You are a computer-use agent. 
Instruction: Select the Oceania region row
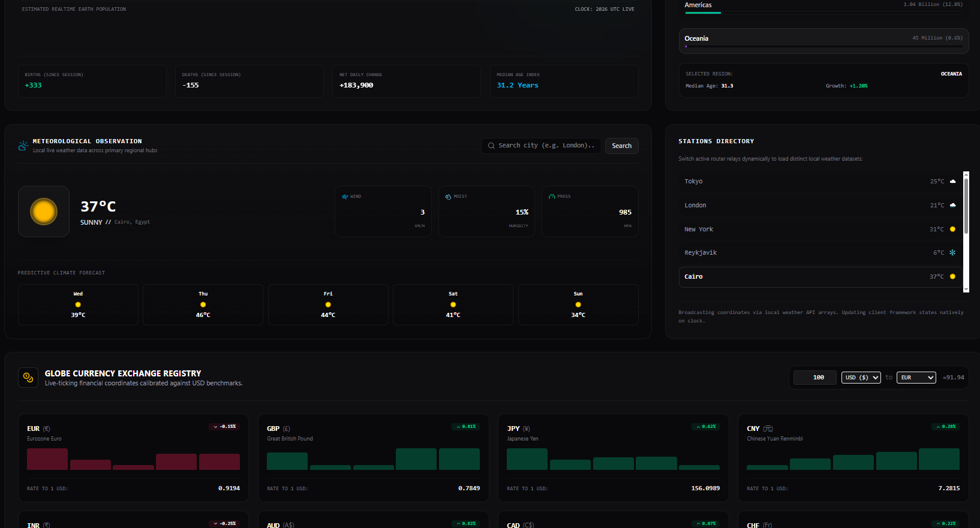tap(823, 41)
